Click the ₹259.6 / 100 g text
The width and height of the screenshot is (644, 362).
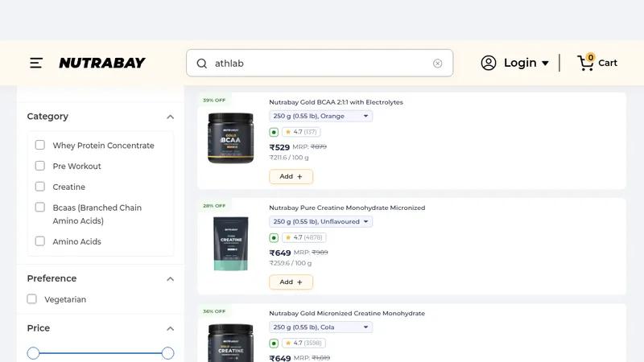[291, 263]
